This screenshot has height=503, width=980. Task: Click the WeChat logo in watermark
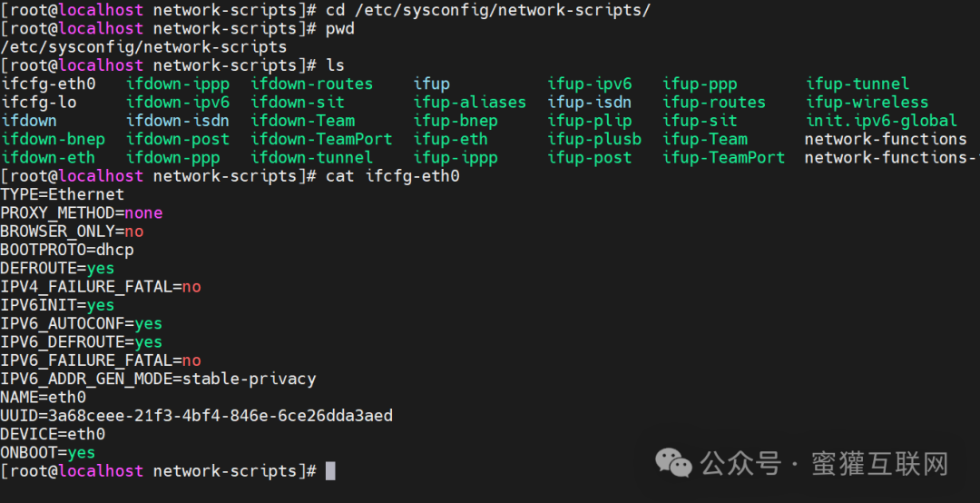(x=673, y=464)
